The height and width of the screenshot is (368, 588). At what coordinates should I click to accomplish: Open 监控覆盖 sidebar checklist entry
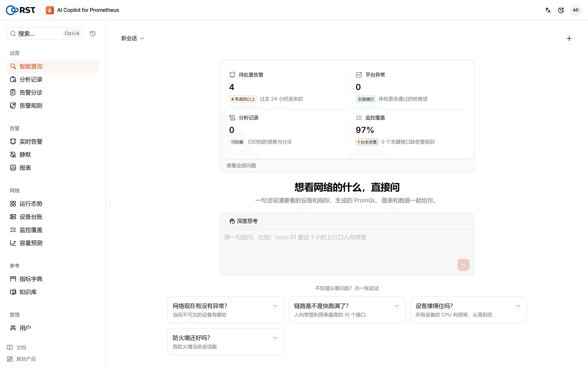[x=53, y=230]
